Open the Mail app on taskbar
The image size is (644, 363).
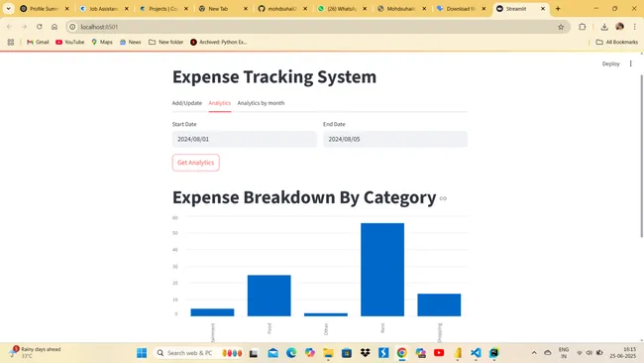tap(273, 353)
